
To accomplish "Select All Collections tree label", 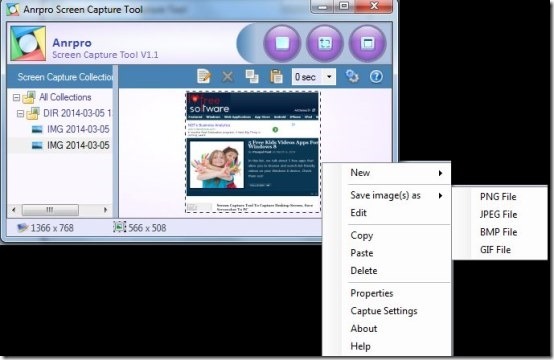I will [x=65, y=97].
